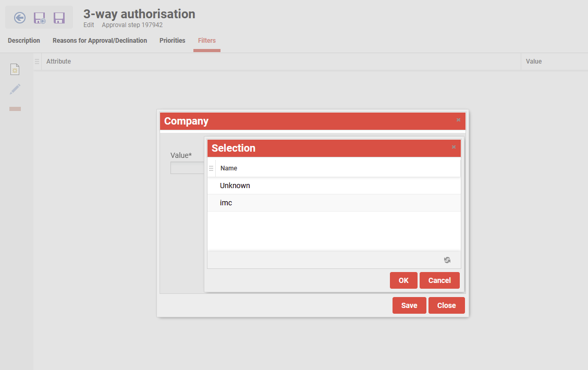Refresh the Selection list
This screenshot has width=588, height=370.
447,260
